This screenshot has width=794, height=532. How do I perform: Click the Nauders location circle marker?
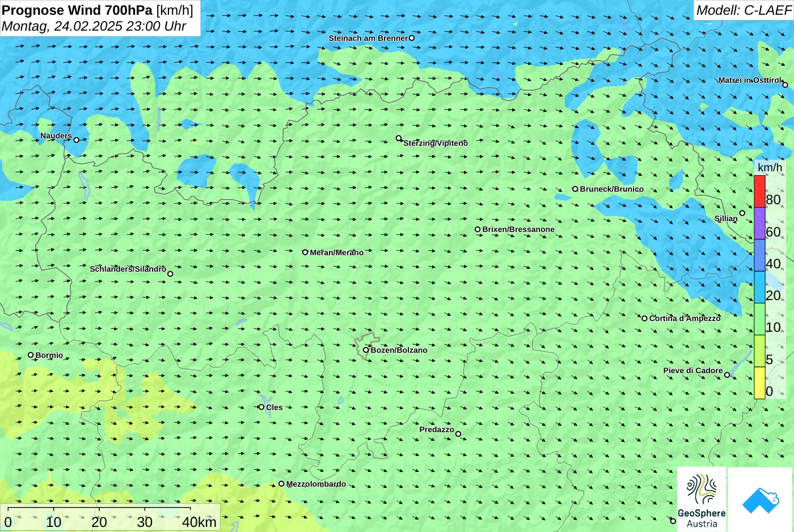point(77,140)
